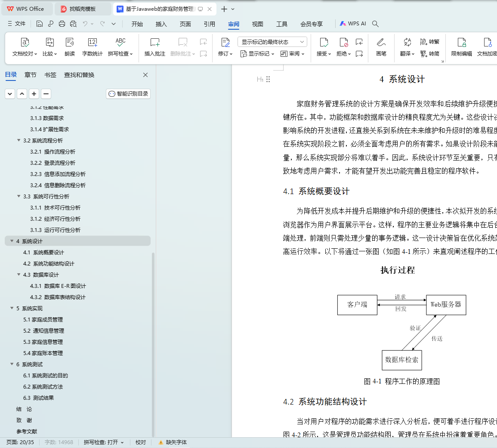Click the plus button to promote outline level
This screenshot has height=448, width=497.
pos(34,94)
